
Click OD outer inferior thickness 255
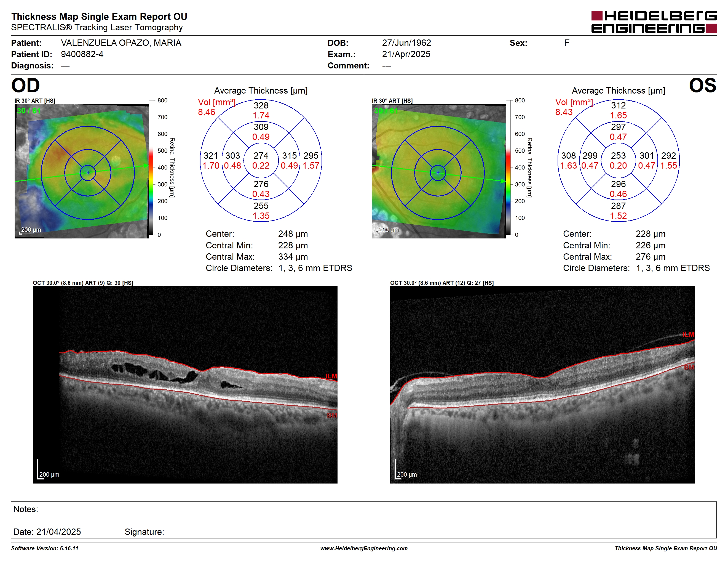tap(261, 206)
